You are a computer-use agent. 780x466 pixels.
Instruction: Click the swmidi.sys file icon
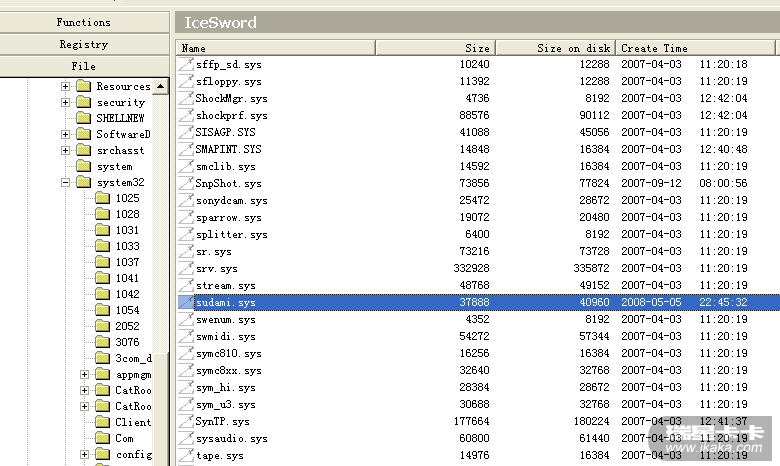[x=186, y=336]
